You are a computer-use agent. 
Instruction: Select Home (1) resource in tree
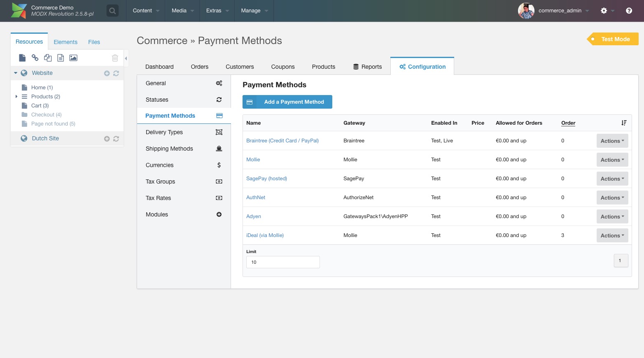(x=42, y=88)
